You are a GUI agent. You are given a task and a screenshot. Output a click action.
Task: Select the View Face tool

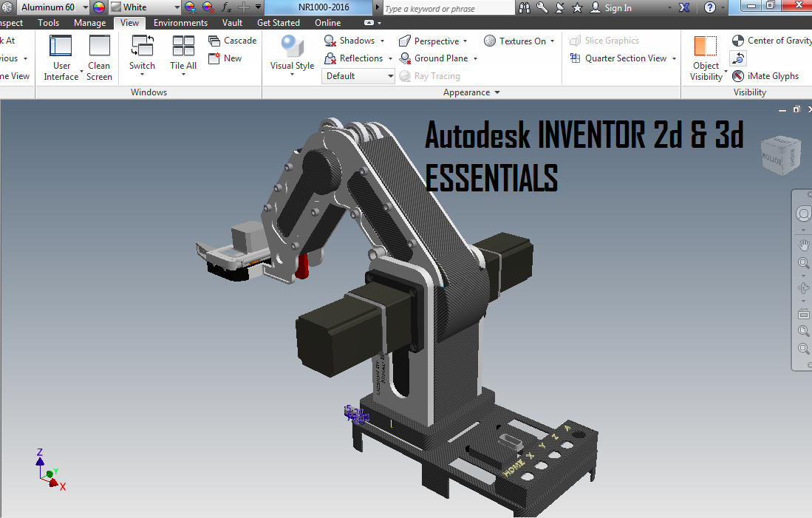(x=804, y=313)
